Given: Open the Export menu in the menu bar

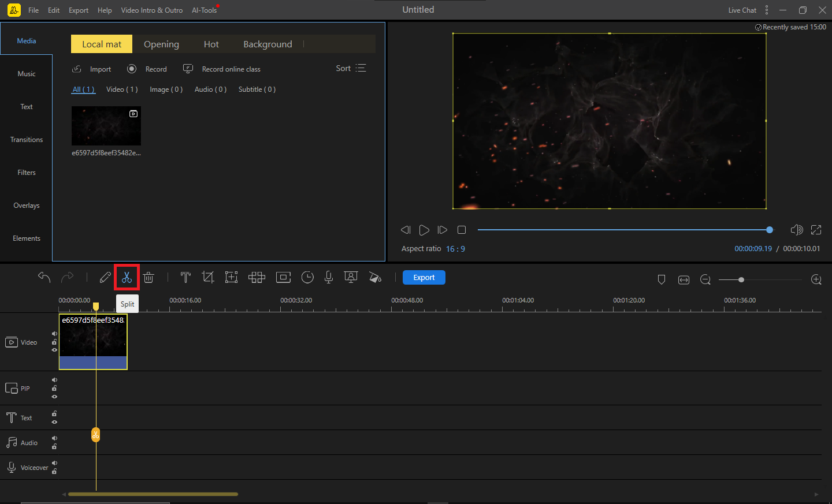Looking at the screenshot, I should (79, 10).
